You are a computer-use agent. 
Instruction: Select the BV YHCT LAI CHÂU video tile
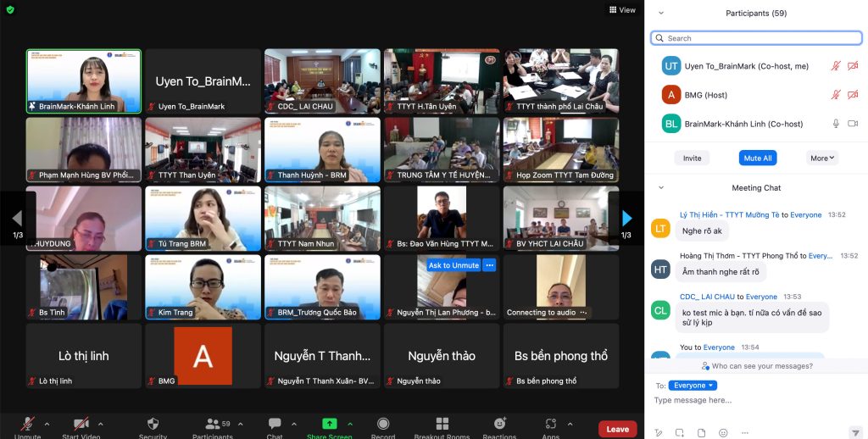click(x=561, y=218)
